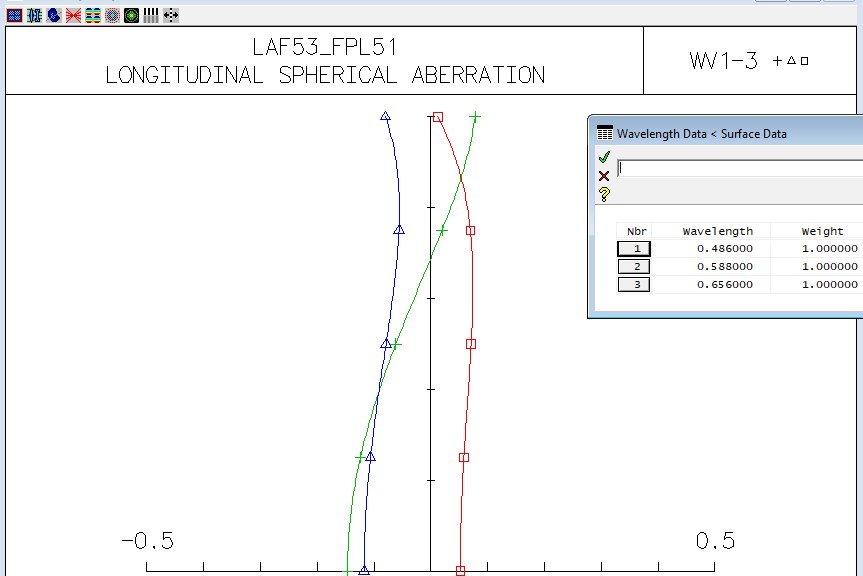Screen dimensions: 863x576
Task: Click the 0.5 axis label
Action: 715,541
